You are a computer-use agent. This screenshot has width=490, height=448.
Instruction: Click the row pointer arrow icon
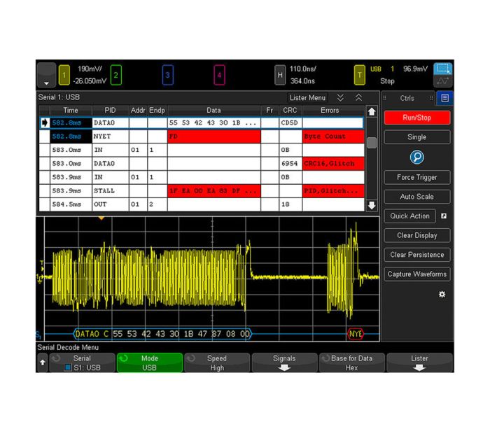point(45,122)
